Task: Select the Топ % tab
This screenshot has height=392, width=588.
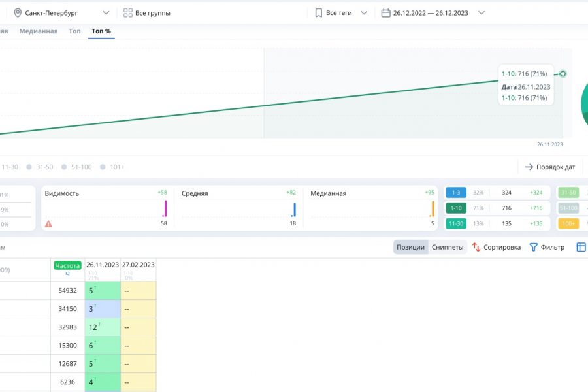Action: pyautogui.click(x=101, y=31)
